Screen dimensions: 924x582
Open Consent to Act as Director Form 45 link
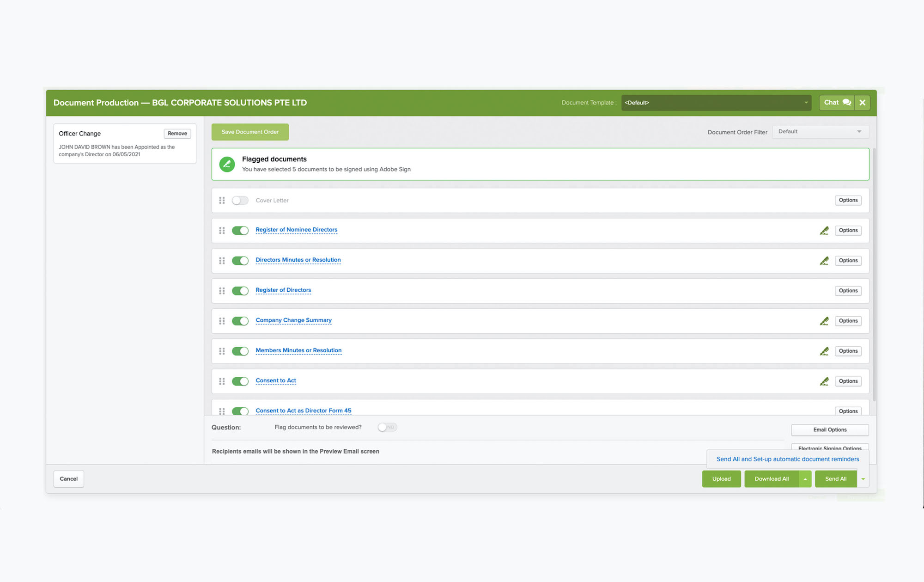(304, 410)
